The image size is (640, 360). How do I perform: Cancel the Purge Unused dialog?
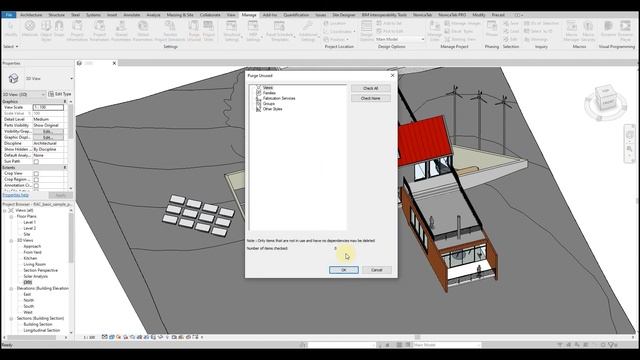[x=377, y=270]
